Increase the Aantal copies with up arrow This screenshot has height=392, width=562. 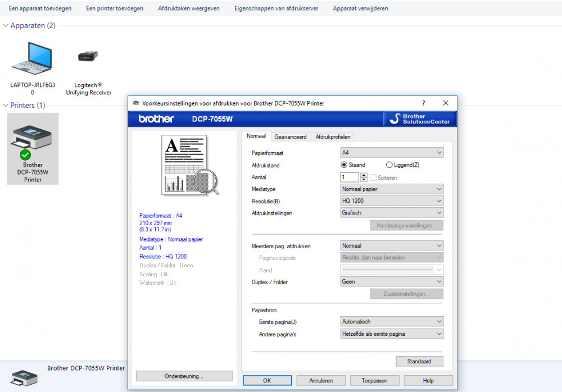pyautogui.click(x=364, y=175)
